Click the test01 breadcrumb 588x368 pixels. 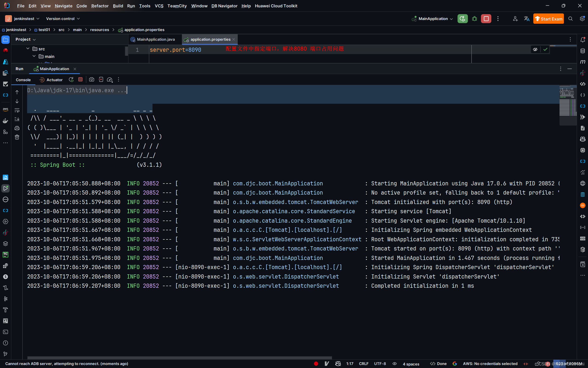click(x=42, y=30)
